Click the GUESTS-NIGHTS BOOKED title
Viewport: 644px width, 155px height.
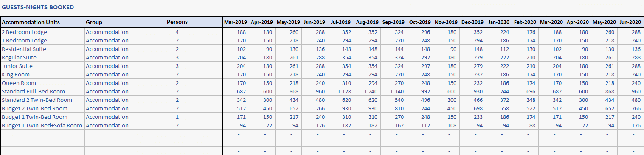38,7
